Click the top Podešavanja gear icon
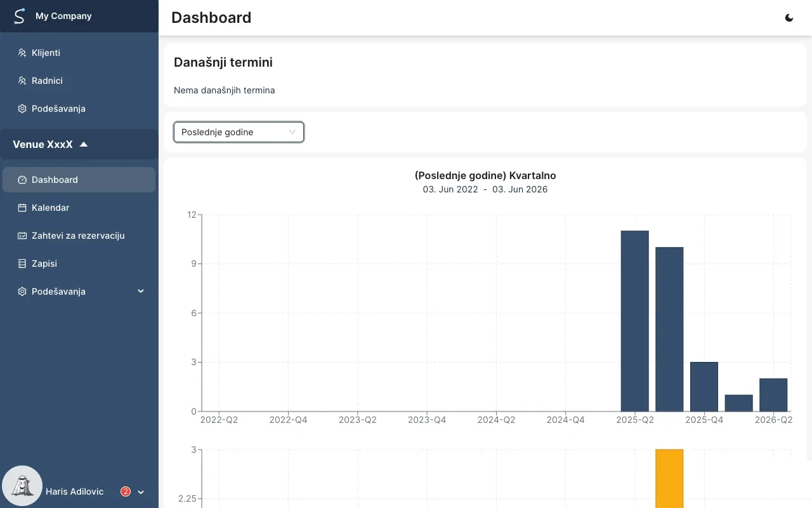 [22, 109]
